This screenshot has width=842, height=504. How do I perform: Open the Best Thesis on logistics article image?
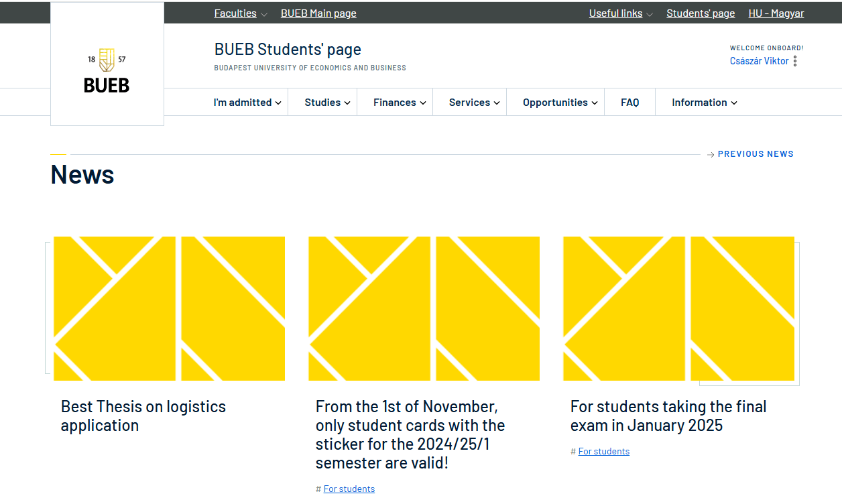[169, 308]
